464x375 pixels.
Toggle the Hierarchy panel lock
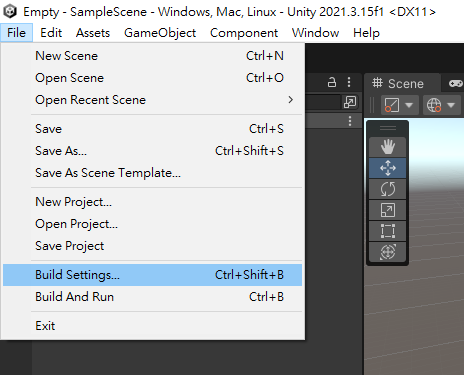pos(332,82)
